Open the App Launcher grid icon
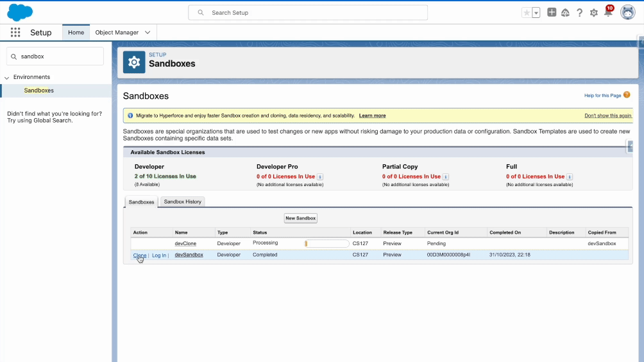Image resolution: width=644 pixels, height=362 pixels. tap(15, 33)
